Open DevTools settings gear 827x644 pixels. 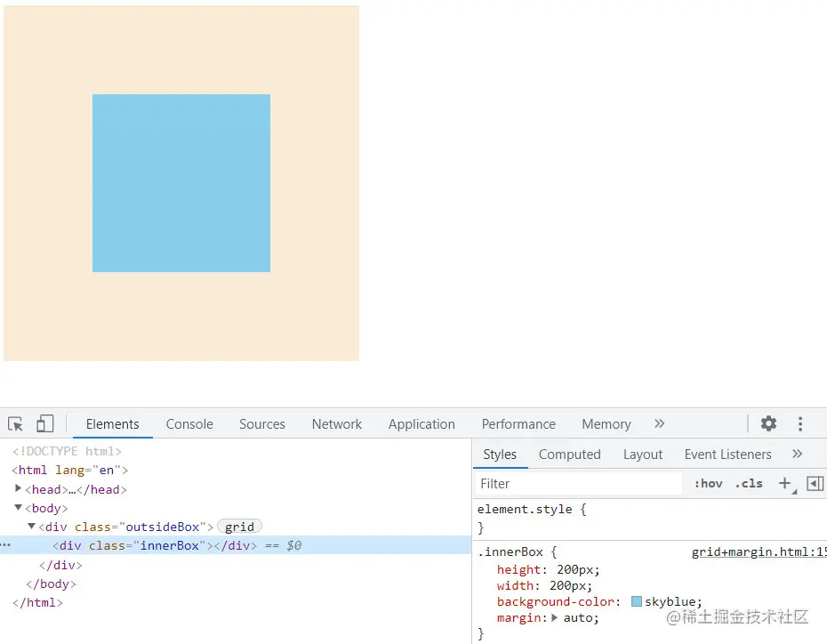pyautogui.click(x=768, y=423)
